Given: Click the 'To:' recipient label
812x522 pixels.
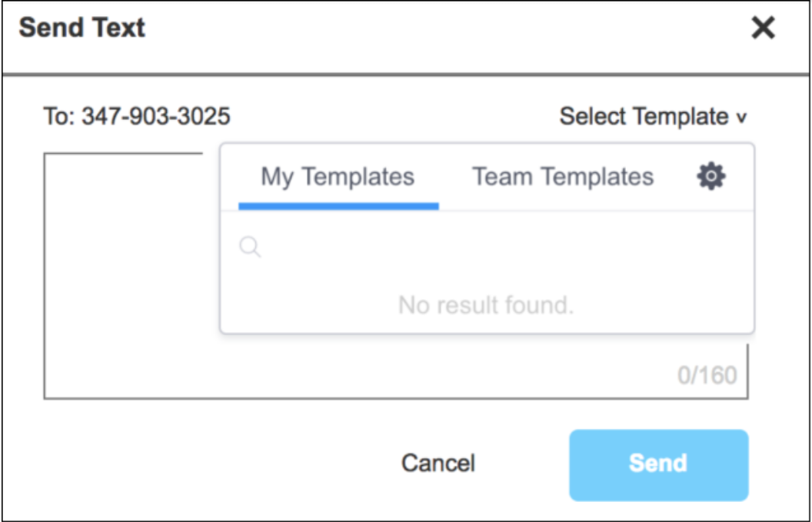Looking at the screenshot, I should click(60, 117).
